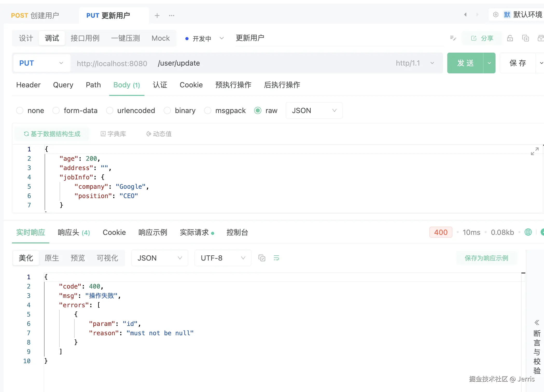Viewport: 544px width, 392px height.
Task: Copy the response body icon
Action: click(x=262, y=258)
